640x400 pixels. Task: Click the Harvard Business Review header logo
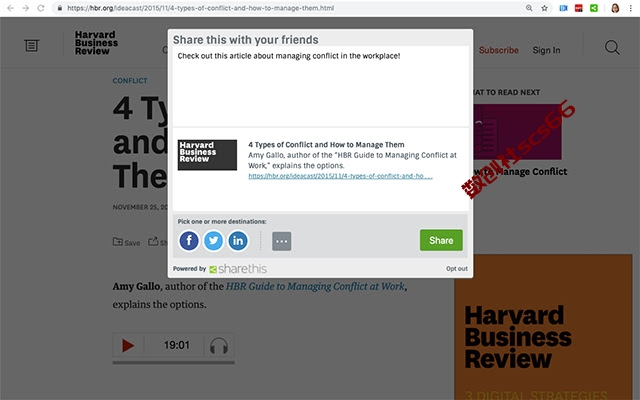click(96, 42)
